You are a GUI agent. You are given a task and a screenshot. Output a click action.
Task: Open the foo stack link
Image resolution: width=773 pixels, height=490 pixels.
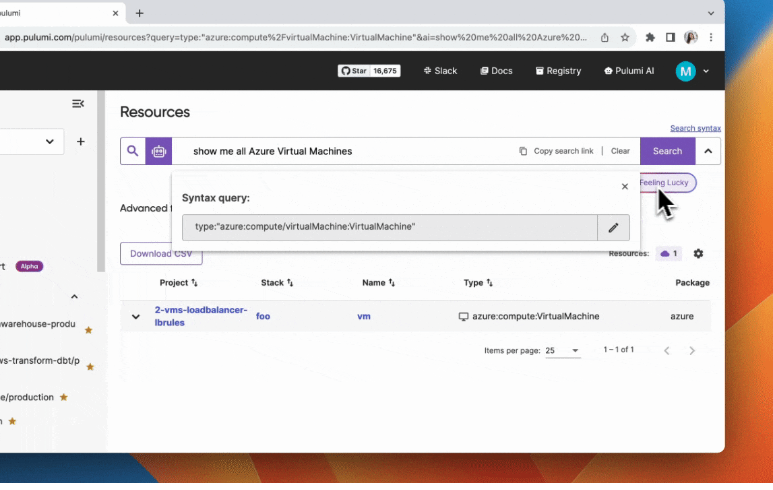(263, 316)
